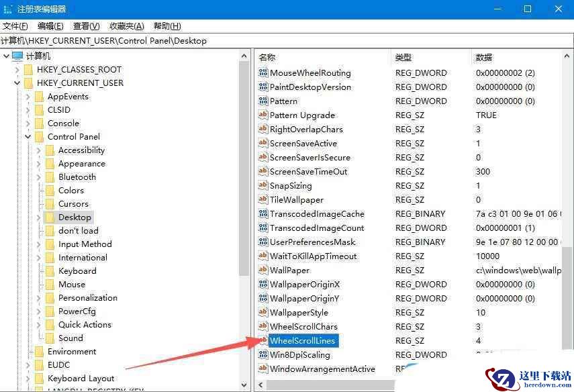Click the Mouse key folder icon

point(50,284)
